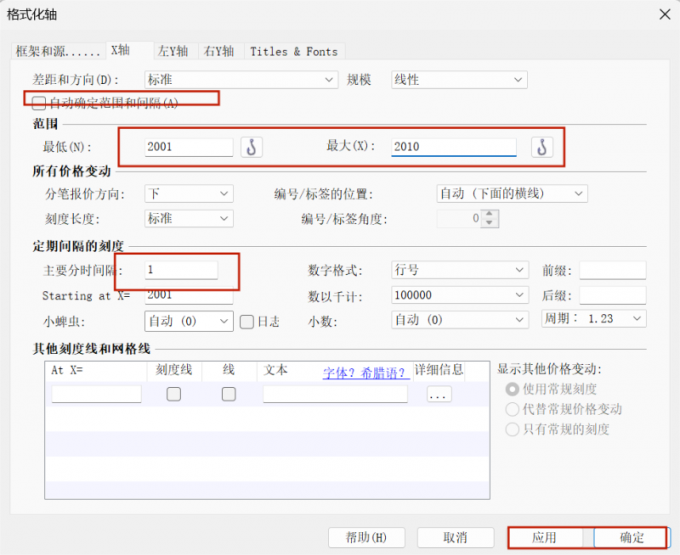Switch to the 左Y轴 tab
The height and width of the screenshot is (555, 680).
click(x=175, y=51)
